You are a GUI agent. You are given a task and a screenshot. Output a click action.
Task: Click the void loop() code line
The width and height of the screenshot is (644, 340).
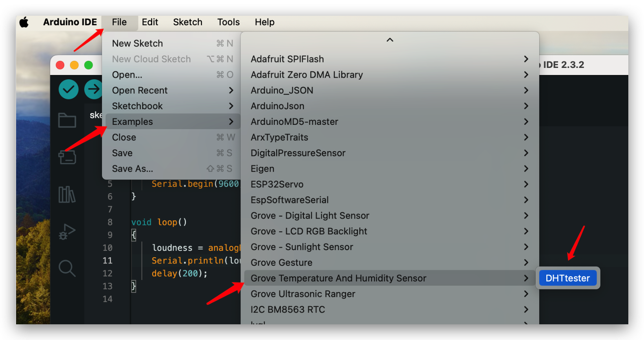pos(159,222)
